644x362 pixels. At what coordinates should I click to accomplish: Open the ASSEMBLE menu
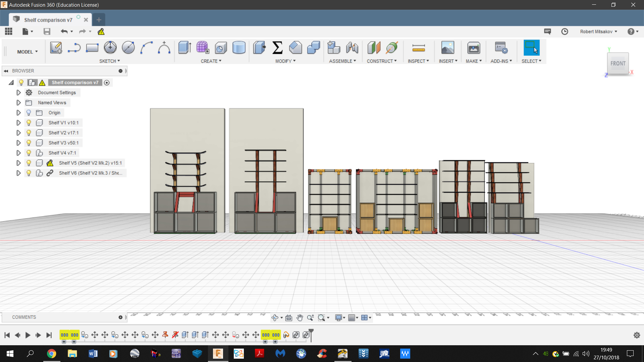tap(342, 61)
